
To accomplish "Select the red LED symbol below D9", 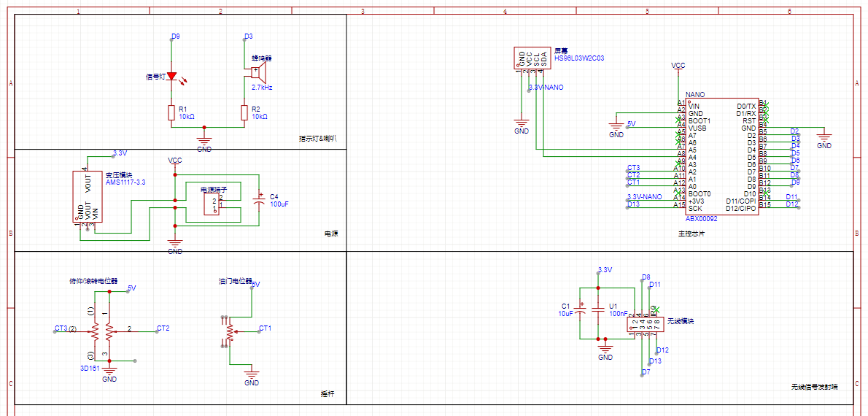I will pos(172,76).
